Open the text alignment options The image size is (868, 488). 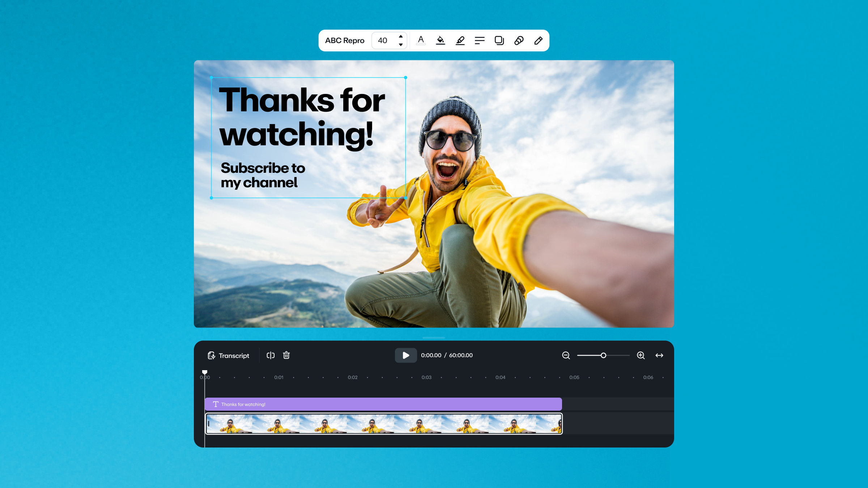(480, 40)
